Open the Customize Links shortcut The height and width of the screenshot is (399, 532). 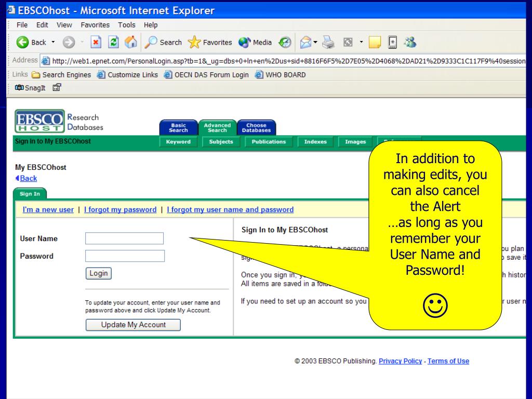(x=128, y=75)
